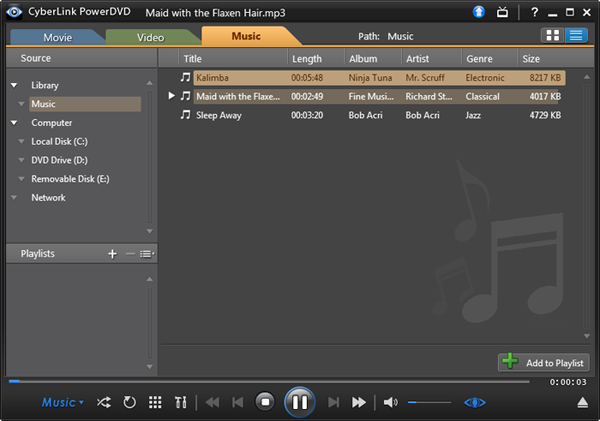Select Removable Disk (E:) source

click(70, 179)
